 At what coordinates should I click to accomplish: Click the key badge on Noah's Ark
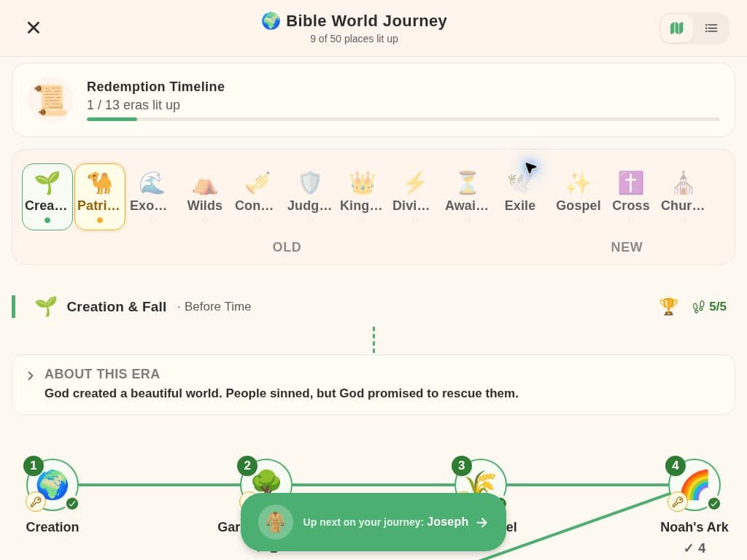(x=678, y=502)
